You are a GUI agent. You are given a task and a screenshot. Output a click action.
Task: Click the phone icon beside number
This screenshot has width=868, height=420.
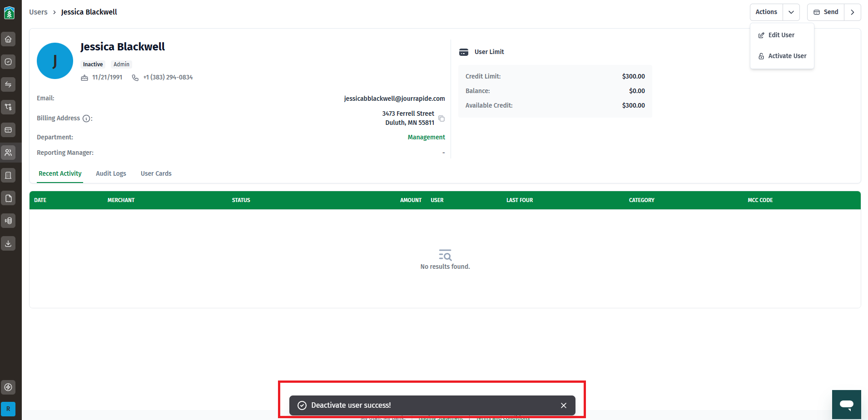[135, 78]
